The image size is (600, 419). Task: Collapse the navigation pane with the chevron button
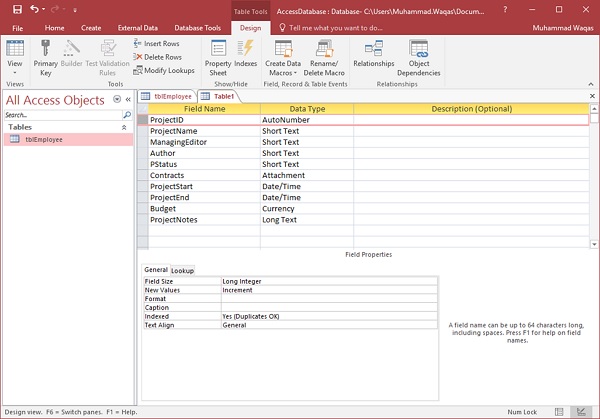[x=128, y=100]
